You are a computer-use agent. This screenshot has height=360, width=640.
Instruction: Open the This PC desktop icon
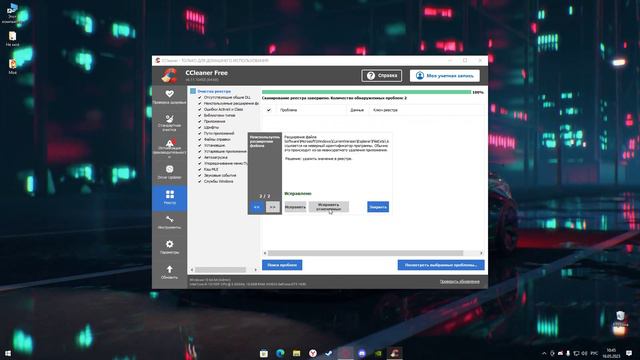point(12,12)
